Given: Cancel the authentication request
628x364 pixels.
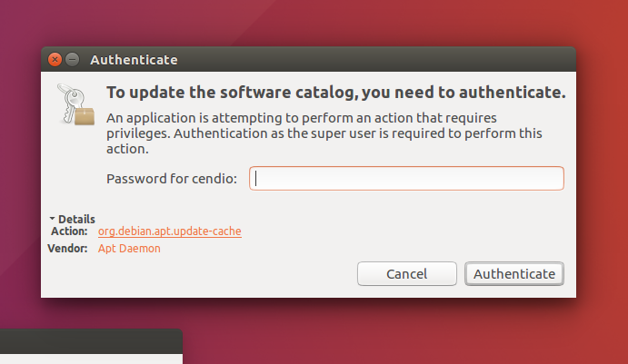Looking at the screenshot, I should [x=407, y=273].
